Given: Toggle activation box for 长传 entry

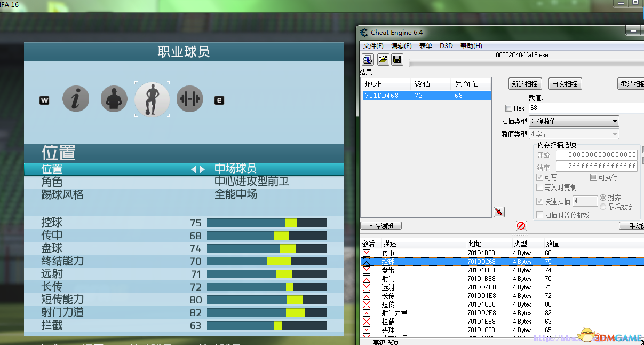Looking at the screenshot, I should pos(367,296).
